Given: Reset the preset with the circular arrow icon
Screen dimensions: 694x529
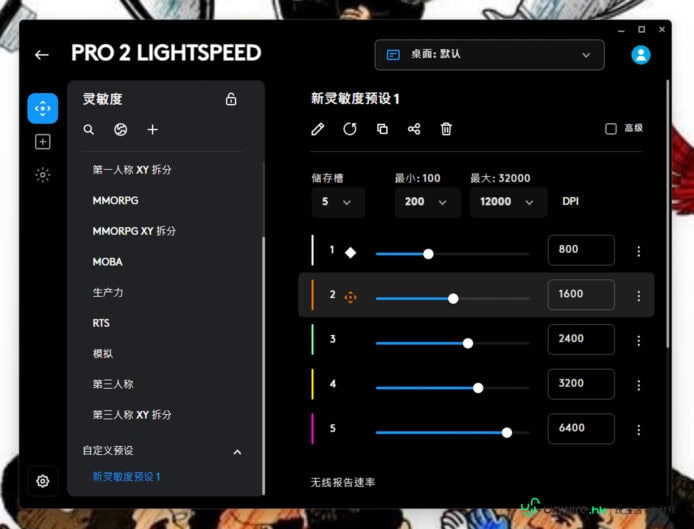Looking at the screenshot, I should click(350, 129).
